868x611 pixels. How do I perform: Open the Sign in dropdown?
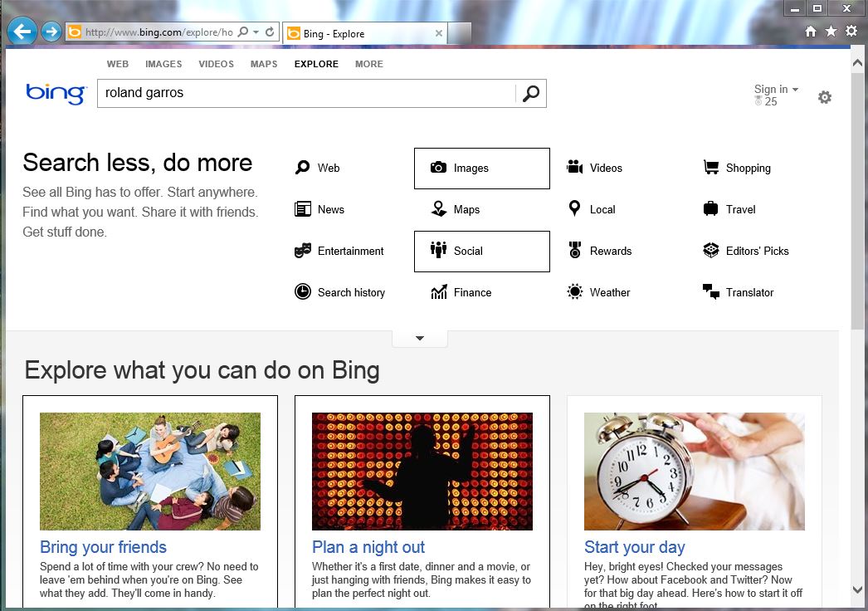[776, 89]
